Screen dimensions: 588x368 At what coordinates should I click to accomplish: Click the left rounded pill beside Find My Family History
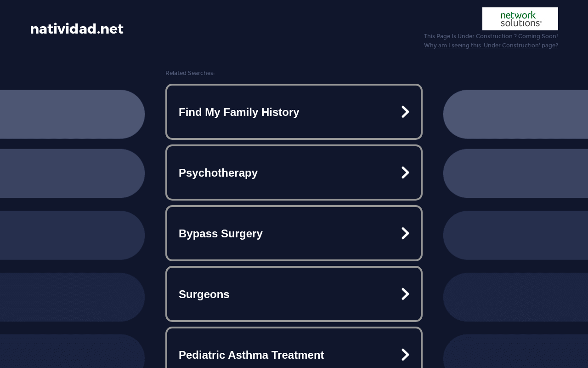[x=73, y=114]
